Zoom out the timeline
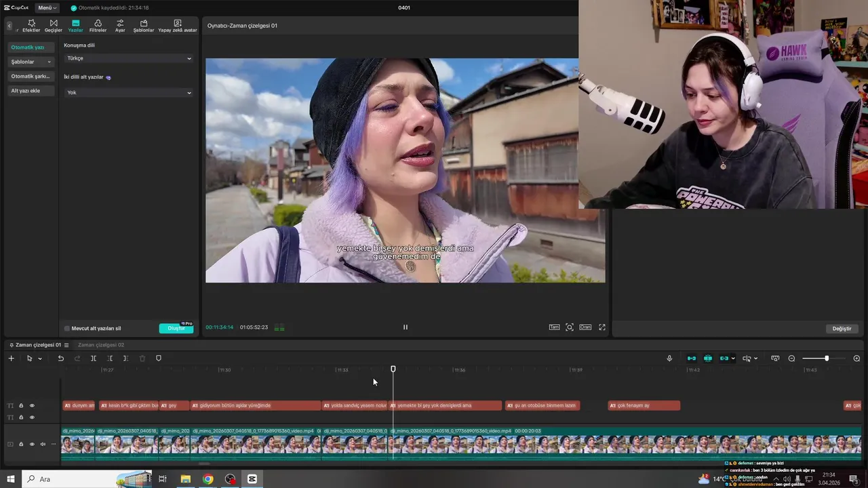 coord(791,359)
